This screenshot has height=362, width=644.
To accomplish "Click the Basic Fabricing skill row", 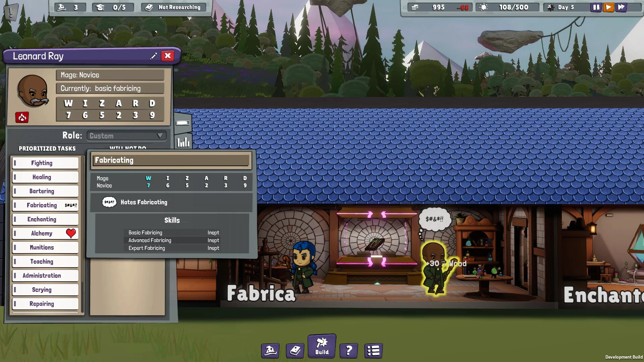I will 172,233.
